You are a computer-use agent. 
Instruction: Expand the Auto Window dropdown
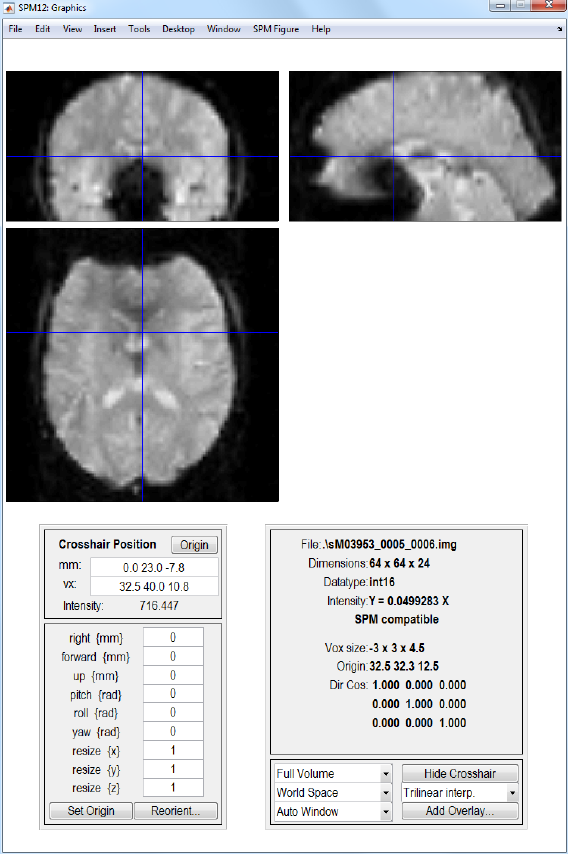[x=333, y=812]
